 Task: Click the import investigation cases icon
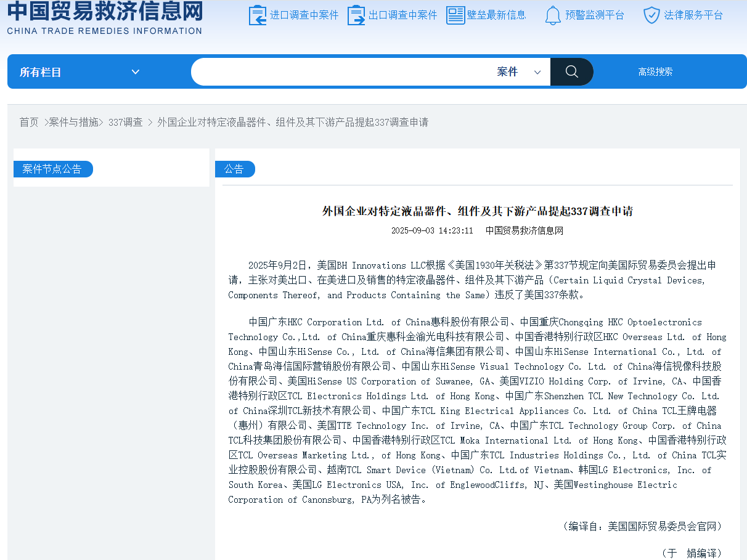pyautogui.click(x=258, y=15)
